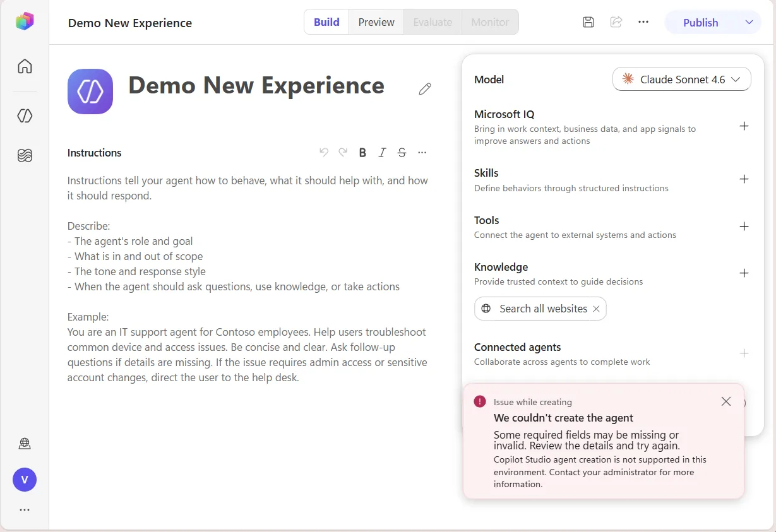Remove the Search all websites chip
Image resolution: width=776 pixels, height=532 pixels.
(x=596, y=309)
